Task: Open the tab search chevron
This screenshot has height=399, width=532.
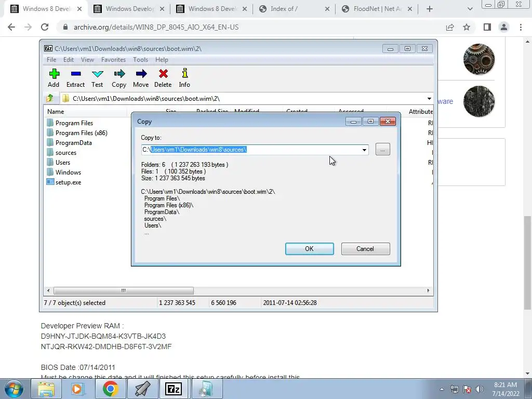Action: pyautogui.click(x=470, y=9)
